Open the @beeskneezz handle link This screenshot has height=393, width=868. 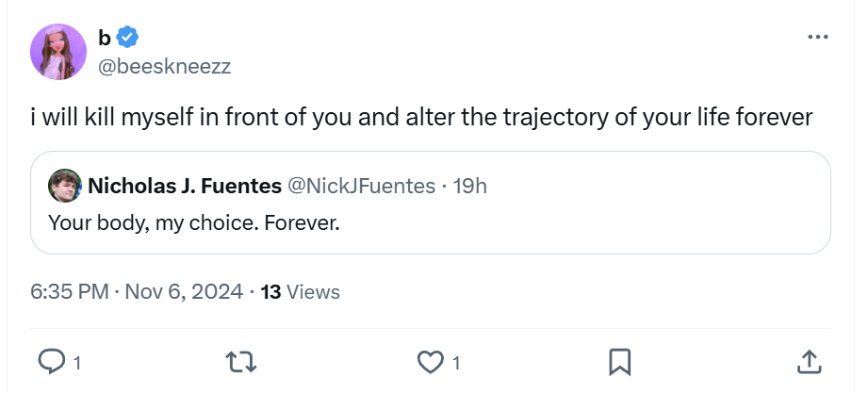[x=164, y=66]
